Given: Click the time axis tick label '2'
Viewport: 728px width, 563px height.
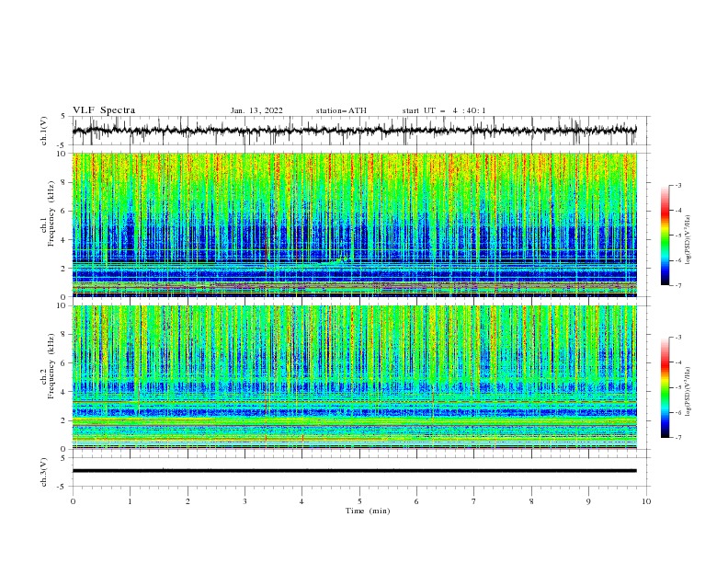Looking at the screenshot, I should pos(188,501).
